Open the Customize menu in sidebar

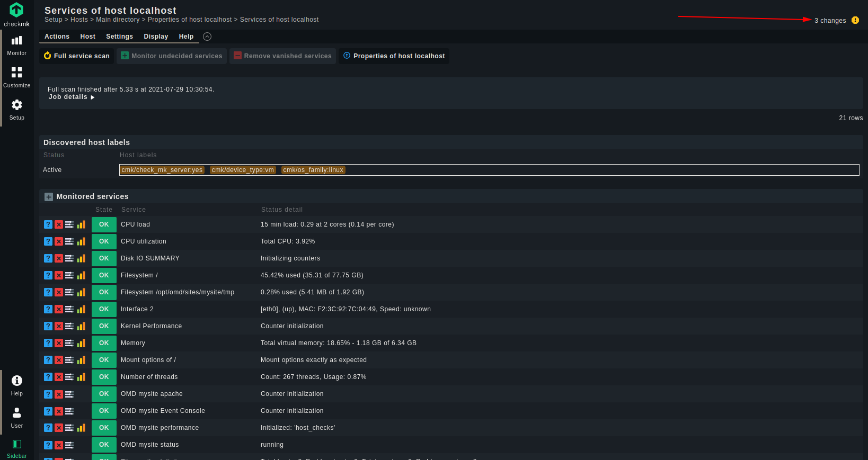[x=17, y=77]
